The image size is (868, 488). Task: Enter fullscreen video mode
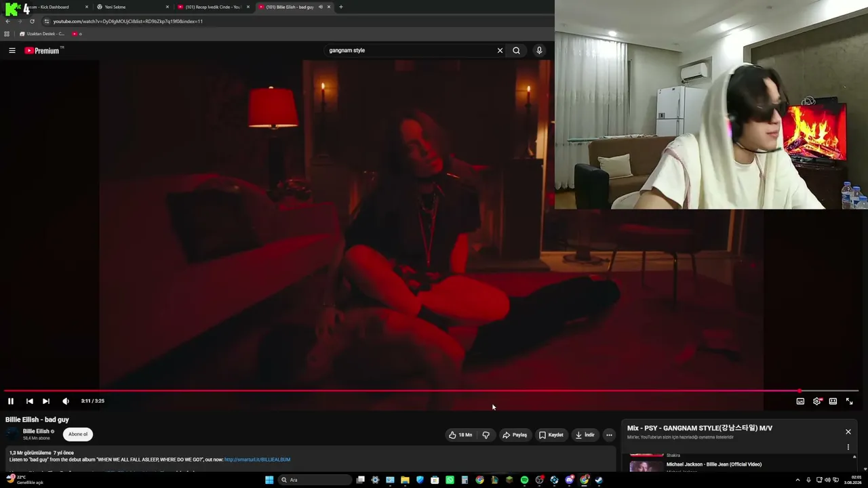[849, 401]
